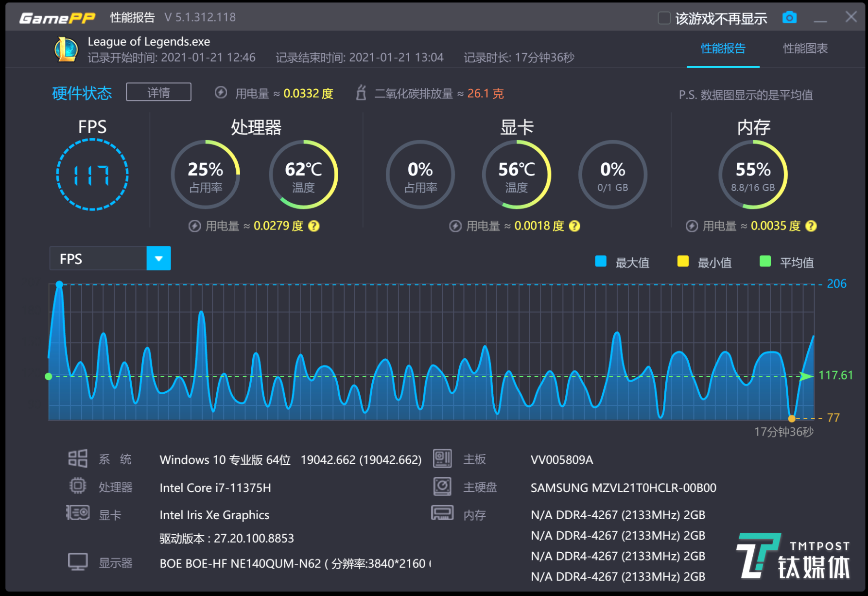Screen dimensions: 868x596
Task: Open the FPS chart metric dropdown arrow
Action: coord(159,259)
